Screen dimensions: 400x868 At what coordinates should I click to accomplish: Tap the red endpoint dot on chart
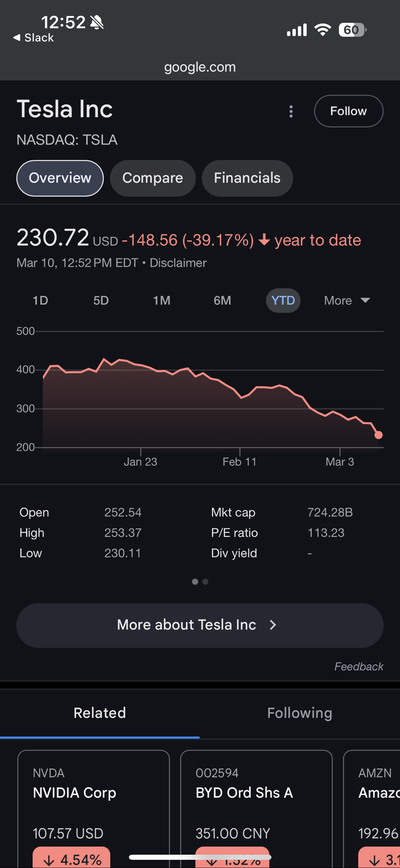click(x=378, y=435)
